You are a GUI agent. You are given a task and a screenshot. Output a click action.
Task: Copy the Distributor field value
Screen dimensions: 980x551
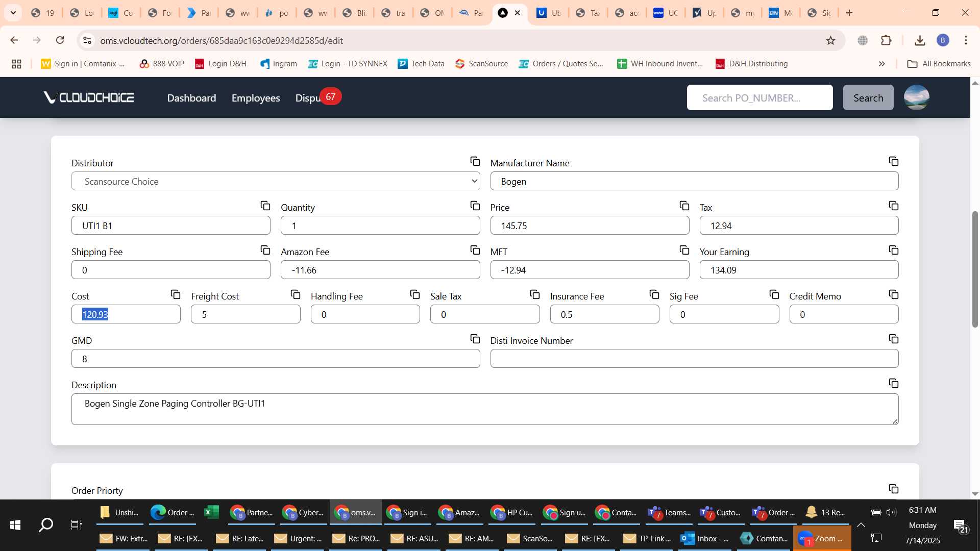pyautogui.click(x=475, y=161)
